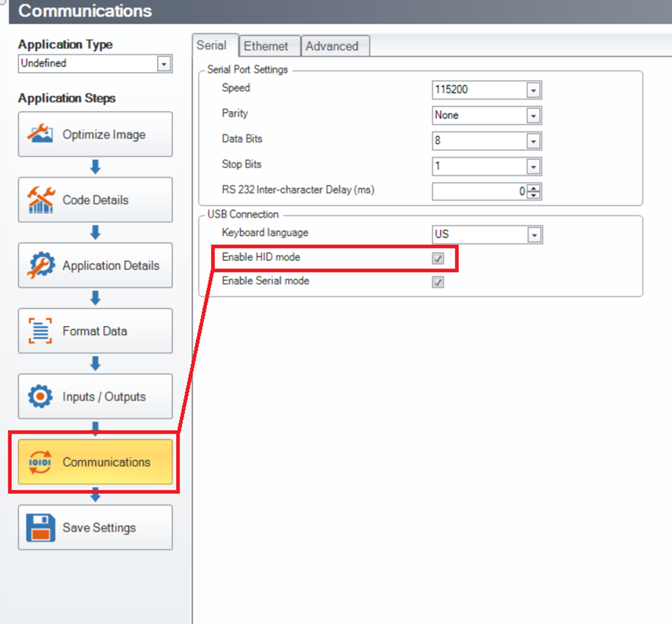Click the Inter-character Delay input field
The height and width of the screenshot is (624, 672).
pos(478,192)
